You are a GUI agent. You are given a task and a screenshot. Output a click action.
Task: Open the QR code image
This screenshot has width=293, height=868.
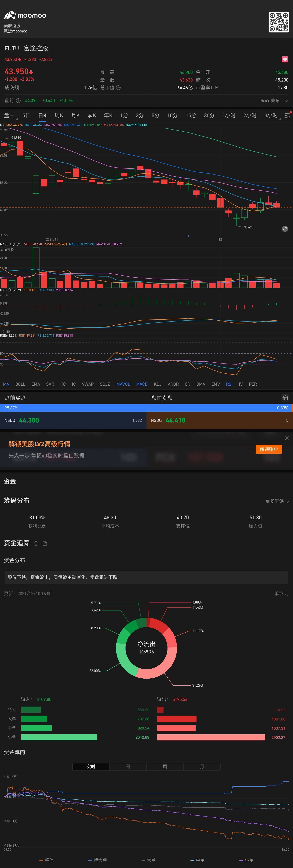point(279,22)
